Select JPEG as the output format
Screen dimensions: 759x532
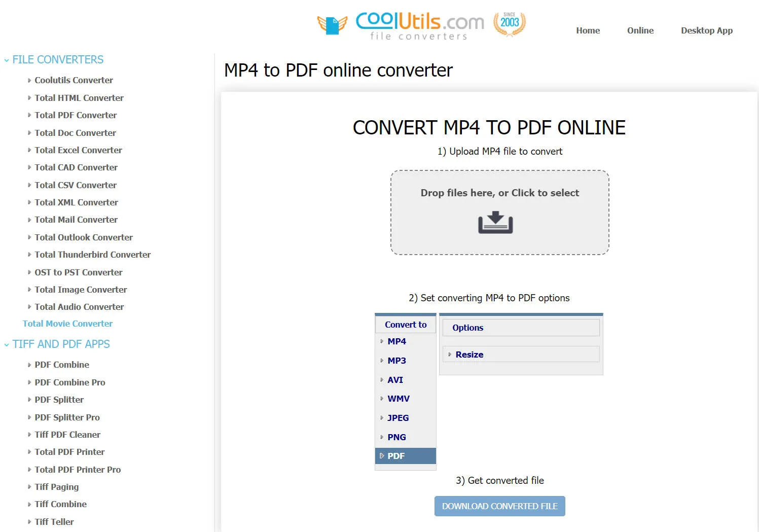[x=397, y=417]
